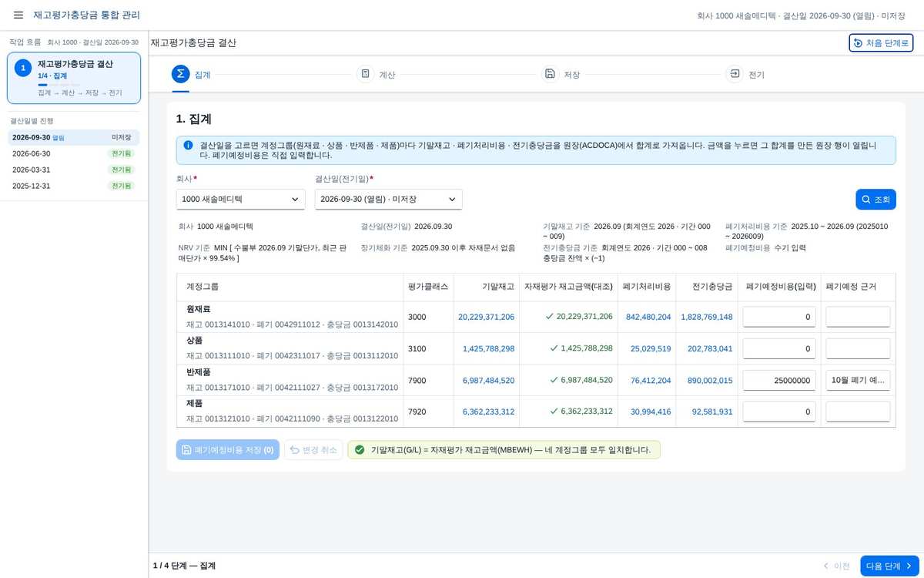Focus 반제품 근거 input with 10월 폐기
Image resolution: width=924 pixels, height=578 pixels.
click(x=858, y=380)
